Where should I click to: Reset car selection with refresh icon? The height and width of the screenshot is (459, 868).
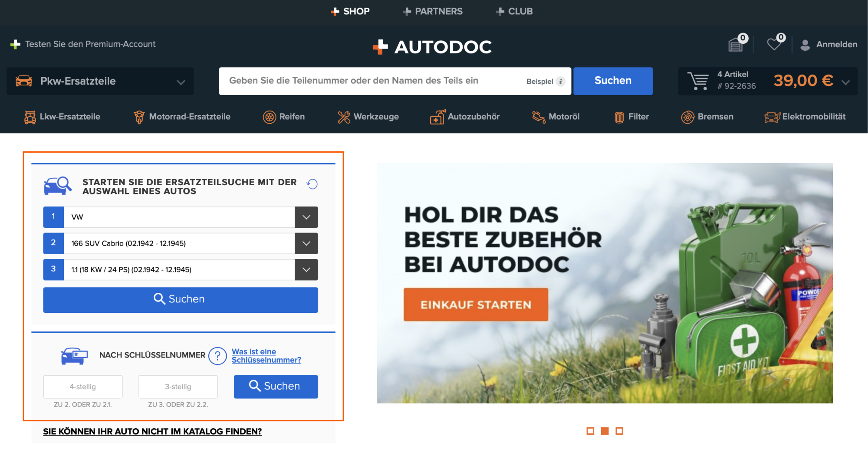coord(312,184)
